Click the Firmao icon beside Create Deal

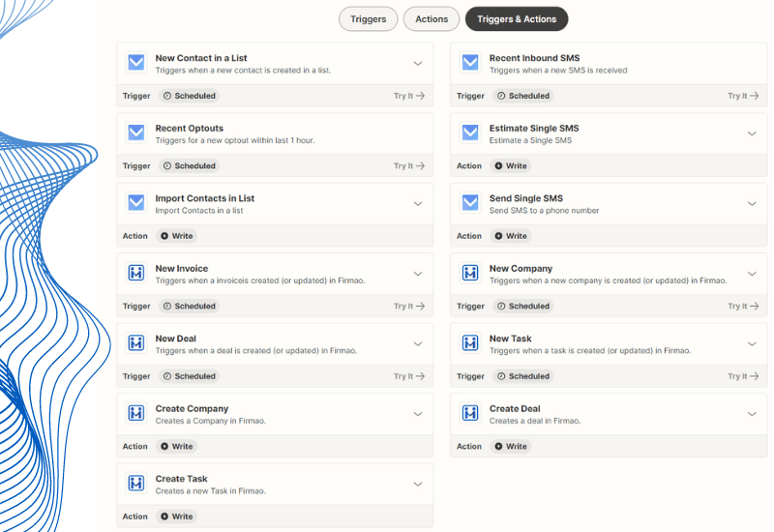(470, 414)
